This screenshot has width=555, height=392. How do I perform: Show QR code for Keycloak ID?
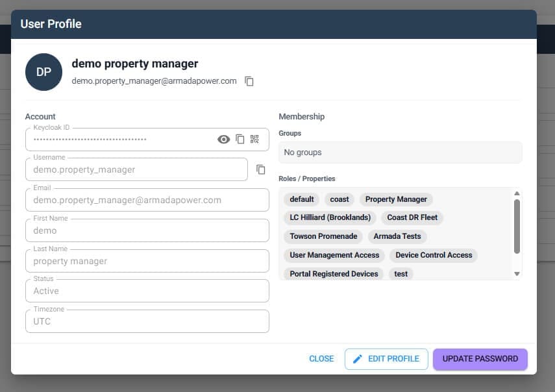point(254,139)
